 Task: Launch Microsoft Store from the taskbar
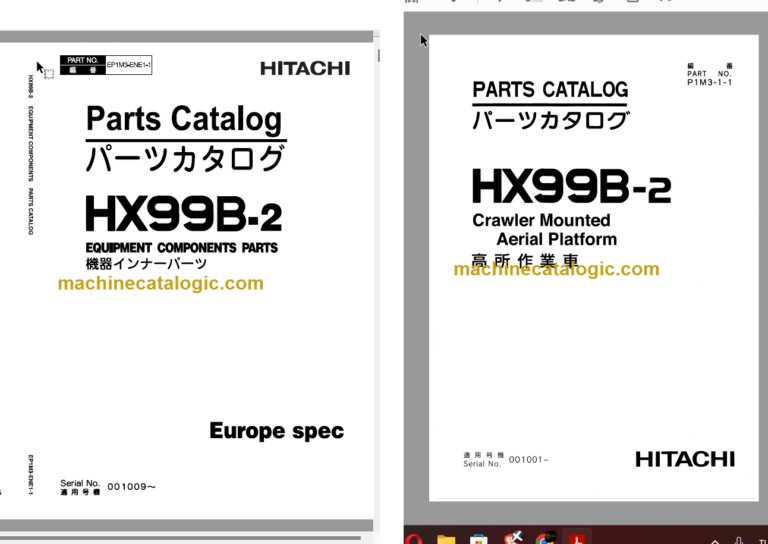click(x=479, y=539)
